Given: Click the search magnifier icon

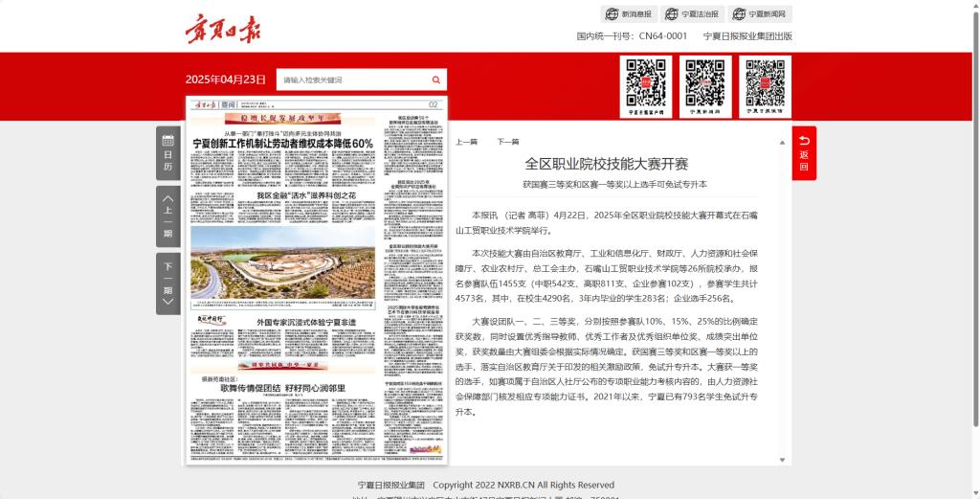Looking at the screenshot, I should point(435,79).
